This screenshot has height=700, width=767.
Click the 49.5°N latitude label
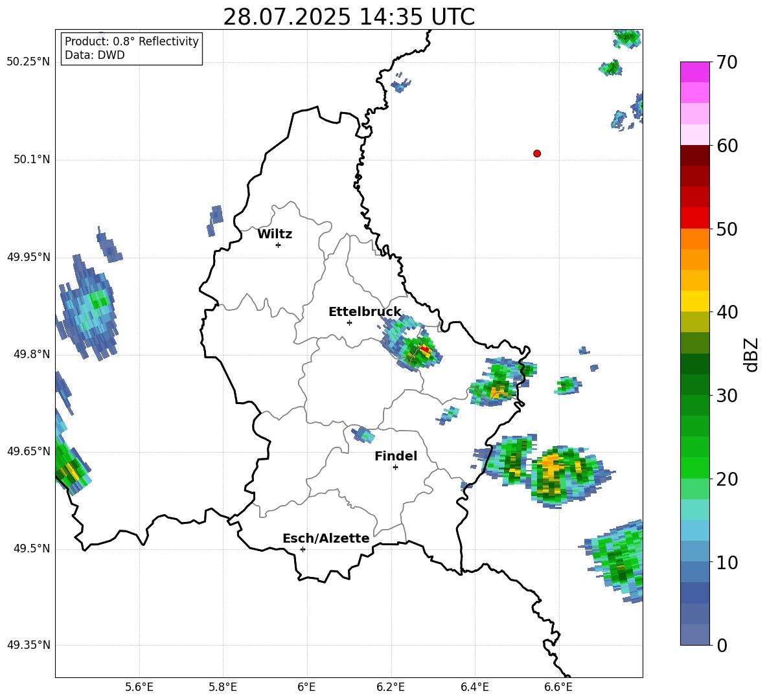tap(32, 548)
